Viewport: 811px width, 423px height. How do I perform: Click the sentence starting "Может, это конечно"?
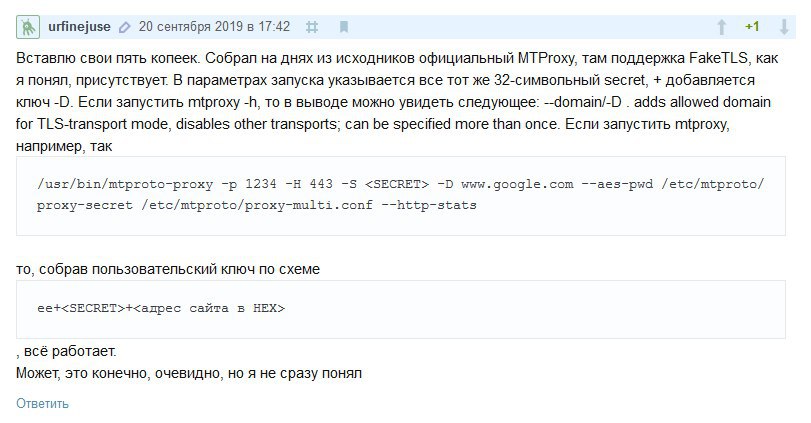(x=189, y=373)
